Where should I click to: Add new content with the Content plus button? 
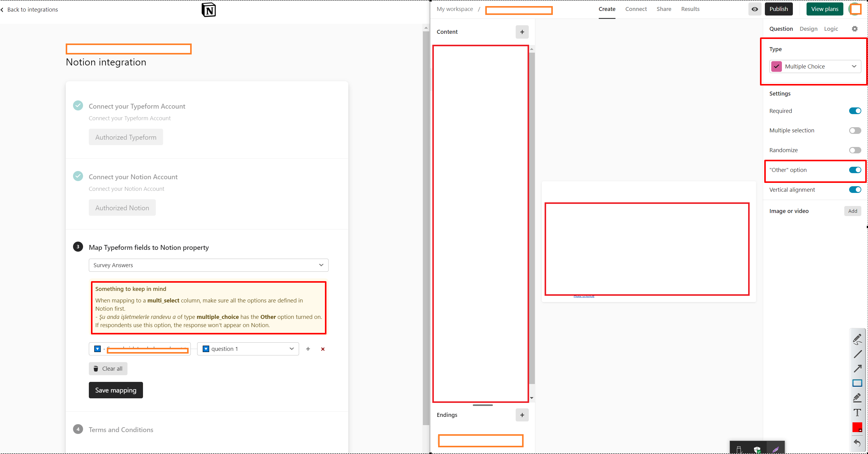coord(522,32)
